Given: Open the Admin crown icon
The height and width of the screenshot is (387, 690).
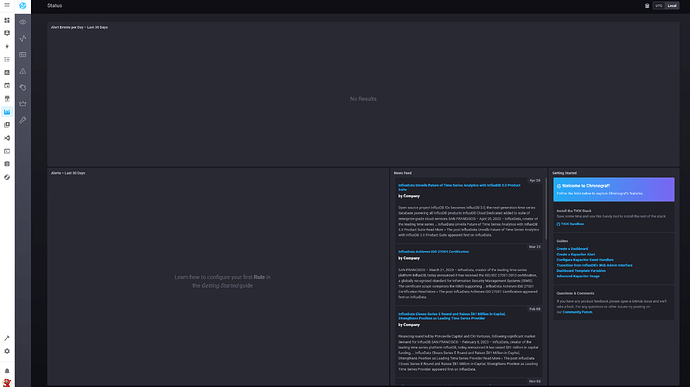Looking at the screenshot, I should coord(23,103).
